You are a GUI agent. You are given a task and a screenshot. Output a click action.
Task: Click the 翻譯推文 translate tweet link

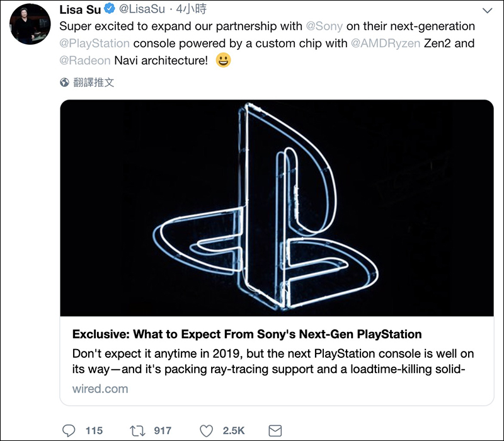(94, 83)
